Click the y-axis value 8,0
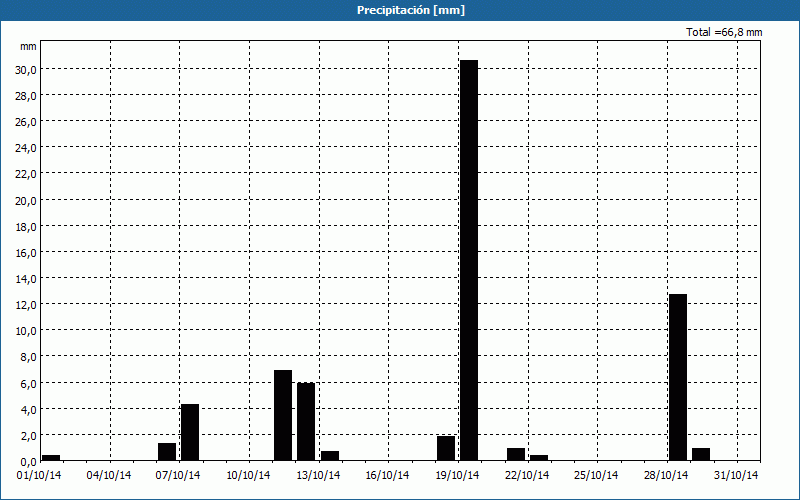This screenshot has height=500, width=800. coord(28,357)
